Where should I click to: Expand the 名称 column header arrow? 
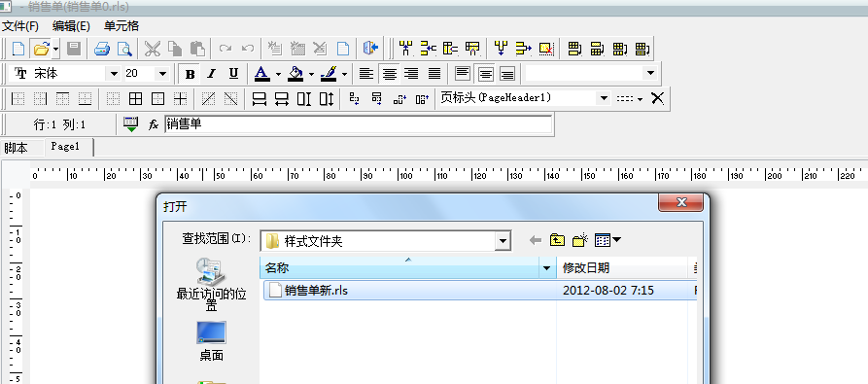tap(548, 268)
